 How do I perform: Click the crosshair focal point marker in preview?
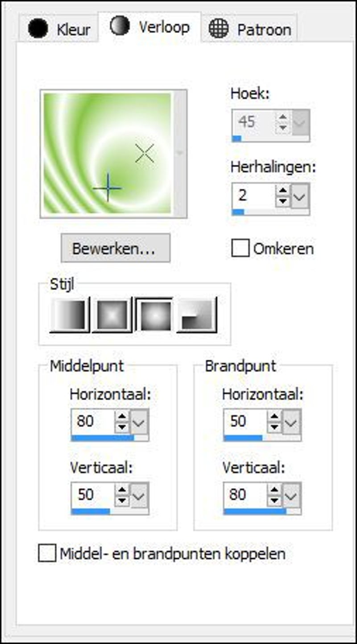(x=107, y=188)
